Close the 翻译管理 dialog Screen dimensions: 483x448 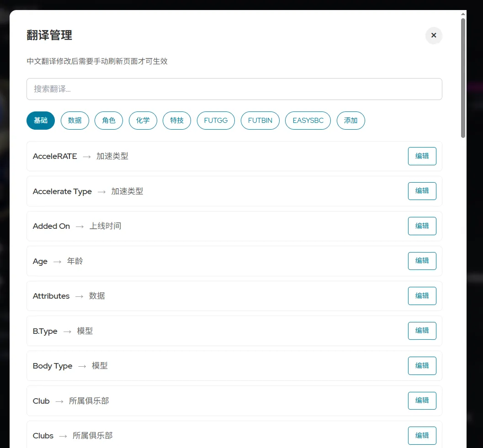433,36
